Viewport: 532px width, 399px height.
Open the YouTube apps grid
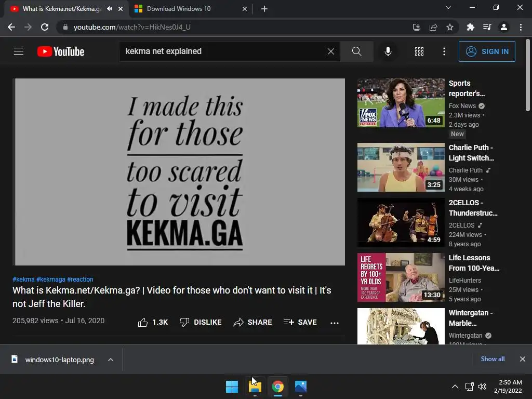pyautogui.click(x=419, y=51)
